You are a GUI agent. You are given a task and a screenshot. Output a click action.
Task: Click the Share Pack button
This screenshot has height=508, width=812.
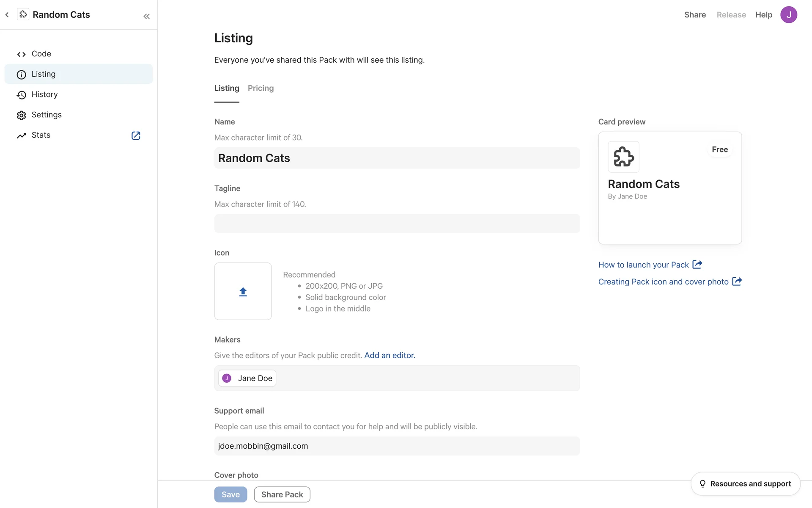coord(282,494)
